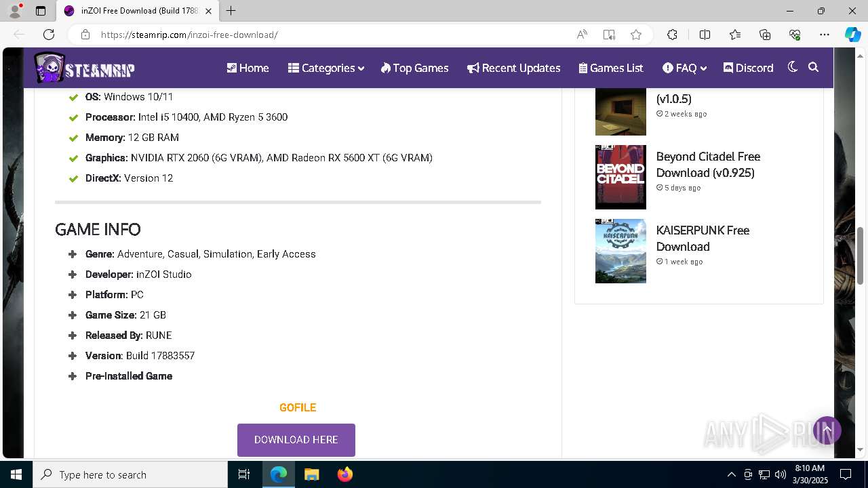This screenshot has height=488, width=868.
Task: Click 'Game Size: 21 GB' text
Action: click(125, 315)
